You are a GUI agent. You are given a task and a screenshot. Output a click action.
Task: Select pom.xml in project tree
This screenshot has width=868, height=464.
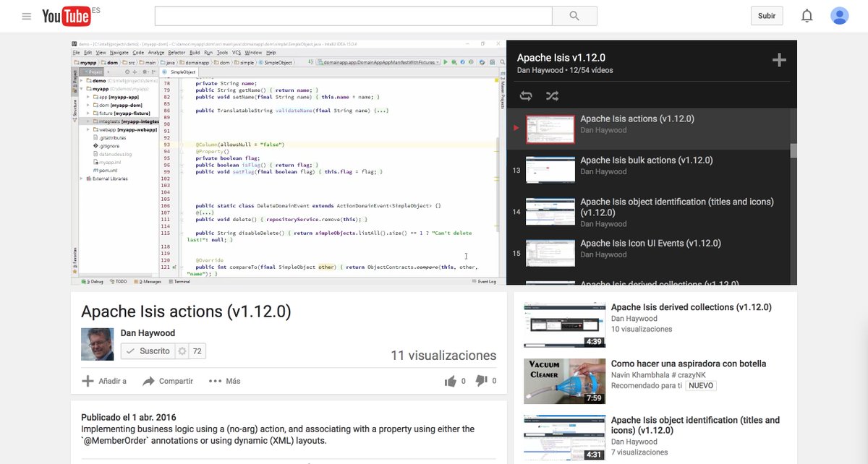[104, 171]
